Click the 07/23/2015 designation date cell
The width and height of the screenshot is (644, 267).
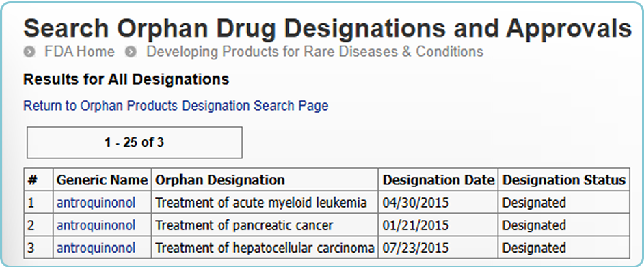[x=438, y=248]
